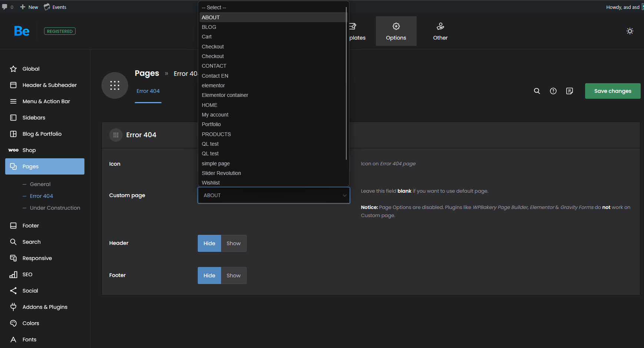Click the notes icon beside the help icon

pyautogui.click(x=569, y=91)
